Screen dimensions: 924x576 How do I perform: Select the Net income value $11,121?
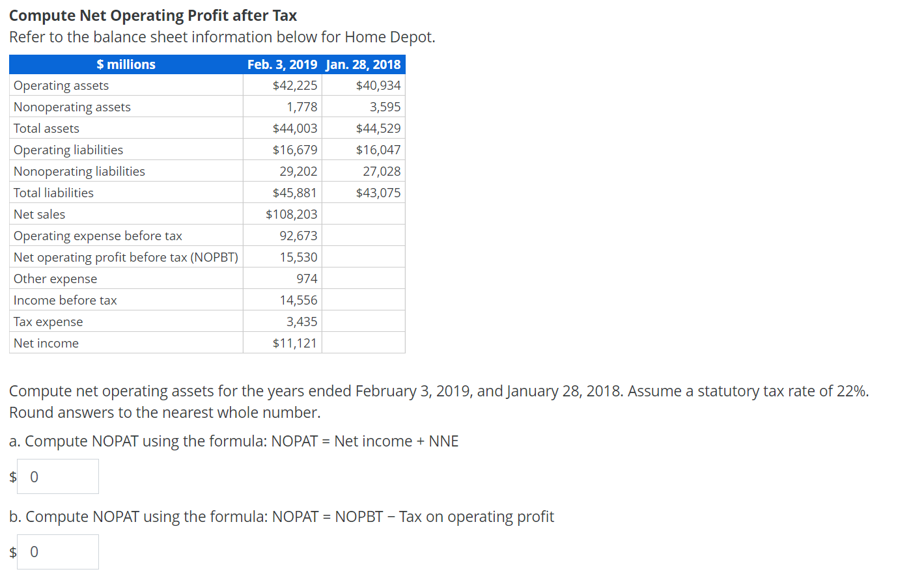pos(296,342)
